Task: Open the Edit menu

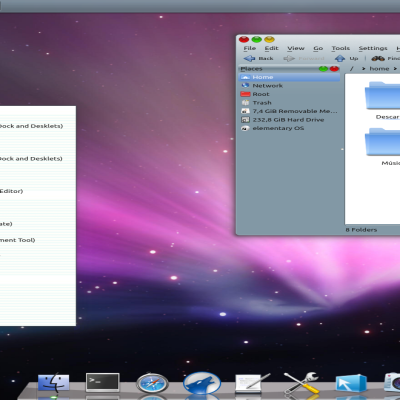Action: point(271,48)
